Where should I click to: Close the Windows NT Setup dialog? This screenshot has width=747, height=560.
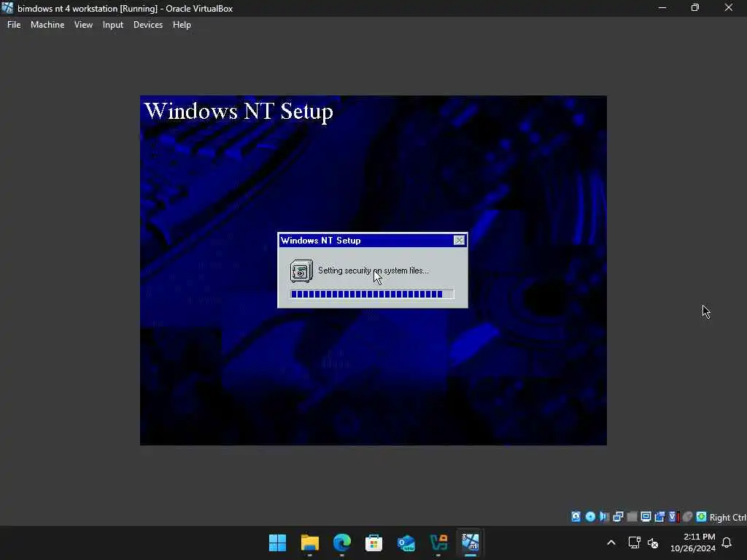459,241
